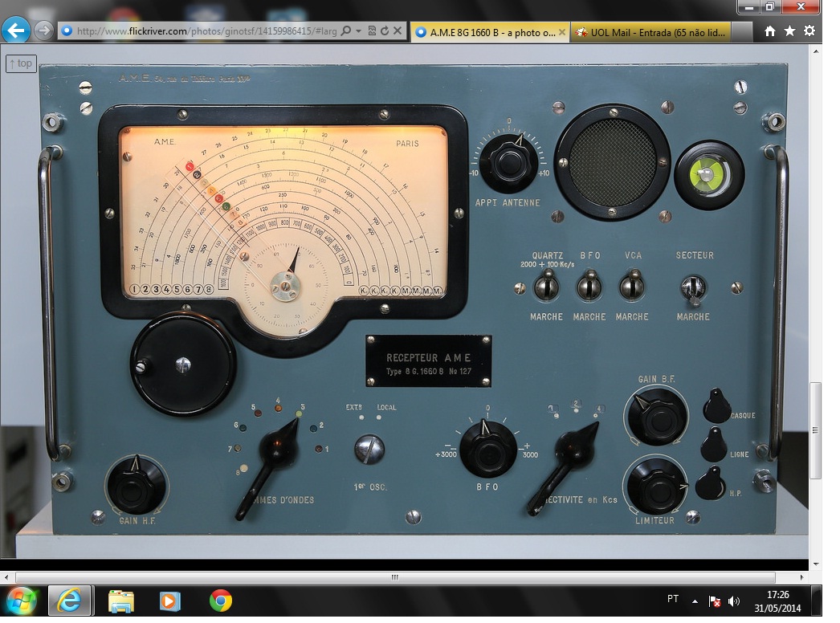This screenshot has width=840, height=623.
Task: Click the vertical scrollbar thumb
Action: 815,430
